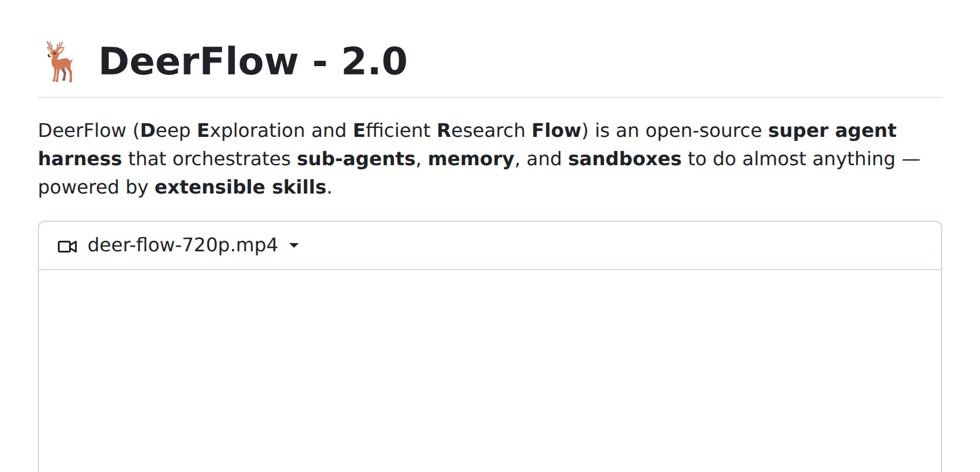Click the word sub-agents in the description
Viewport: 980px width, 472px height.
[x=354, y=159]
